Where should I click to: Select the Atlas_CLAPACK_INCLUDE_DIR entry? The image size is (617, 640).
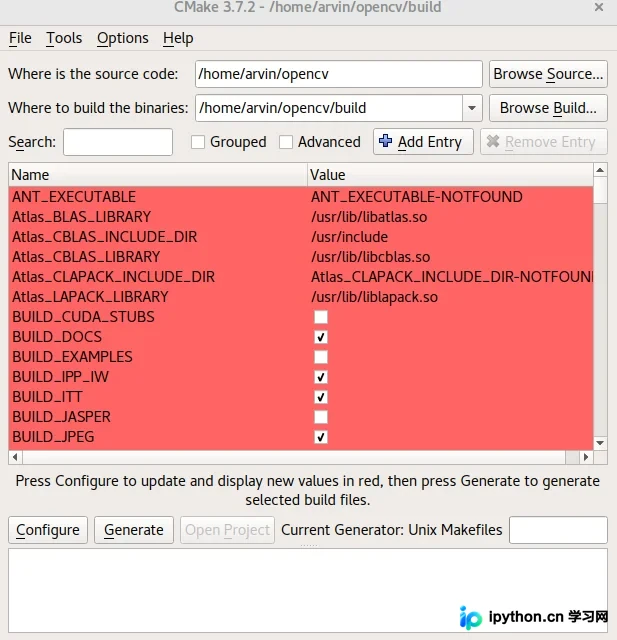click(x=113, y=277)
